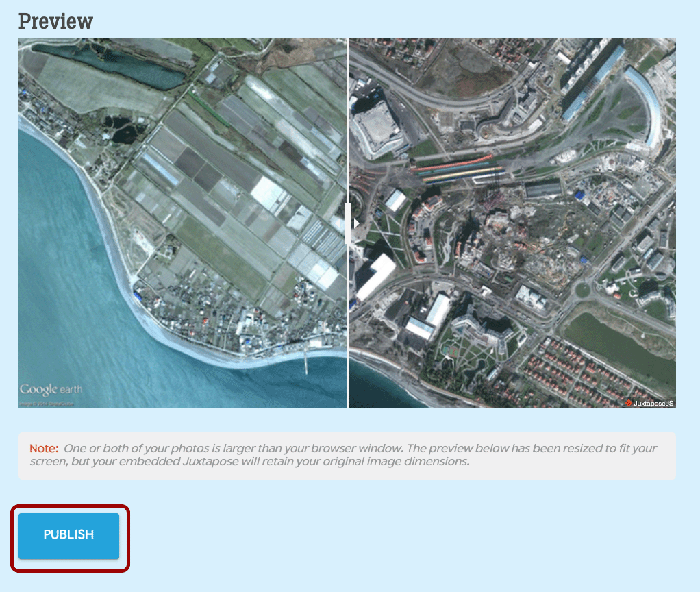
Task: Click the left arrow on the slider
Action: [x=340, y=223]
